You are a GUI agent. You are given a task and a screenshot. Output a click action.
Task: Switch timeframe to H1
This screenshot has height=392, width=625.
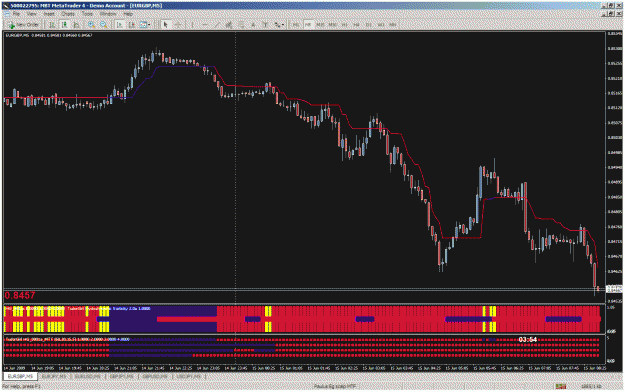pyautogui.click(x=344, y=25)
